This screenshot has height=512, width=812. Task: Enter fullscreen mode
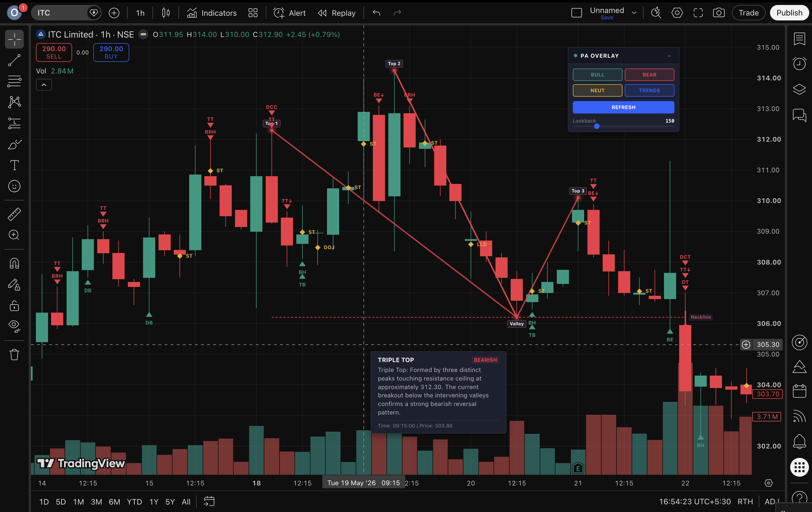(698, 13)
